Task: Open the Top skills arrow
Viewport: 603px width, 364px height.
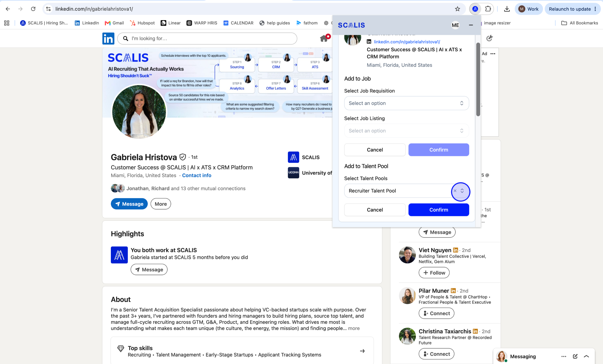Action: pos(362,351)
